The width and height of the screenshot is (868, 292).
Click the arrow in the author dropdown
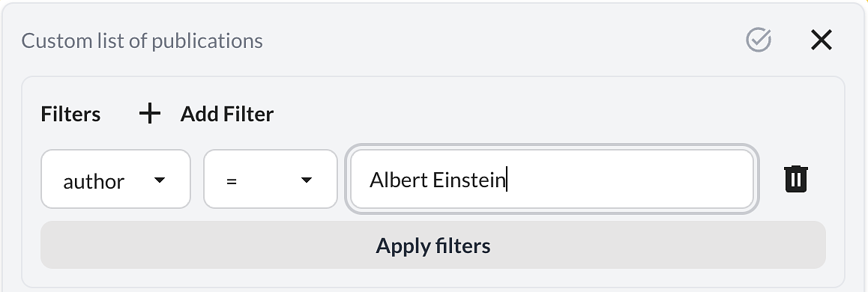click(x=160, y=180)
